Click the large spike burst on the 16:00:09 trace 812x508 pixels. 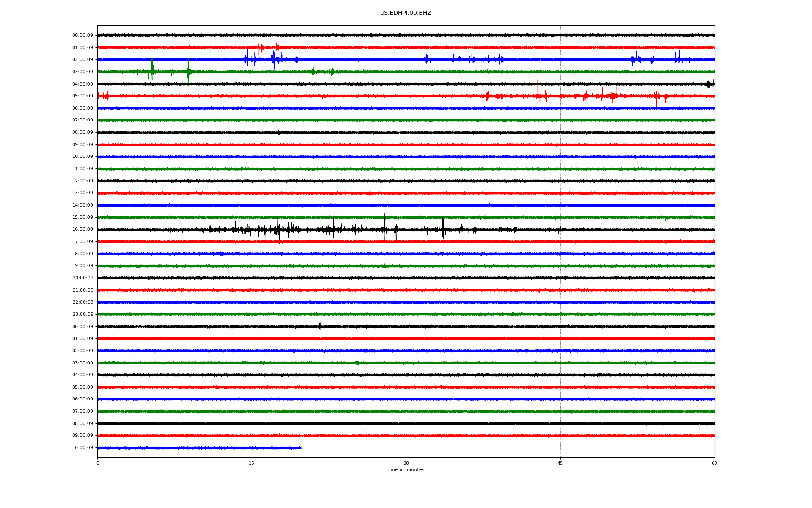[x=278, y=230]
